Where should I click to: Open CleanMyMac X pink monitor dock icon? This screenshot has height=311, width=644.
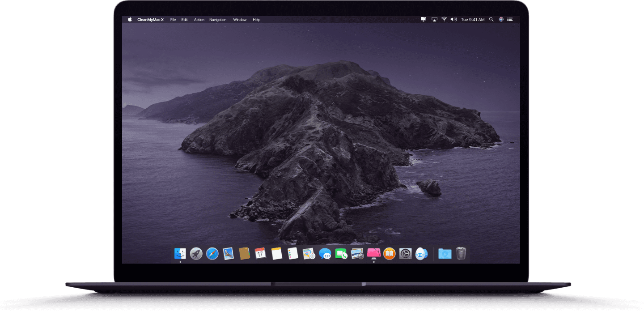point(373,254)
